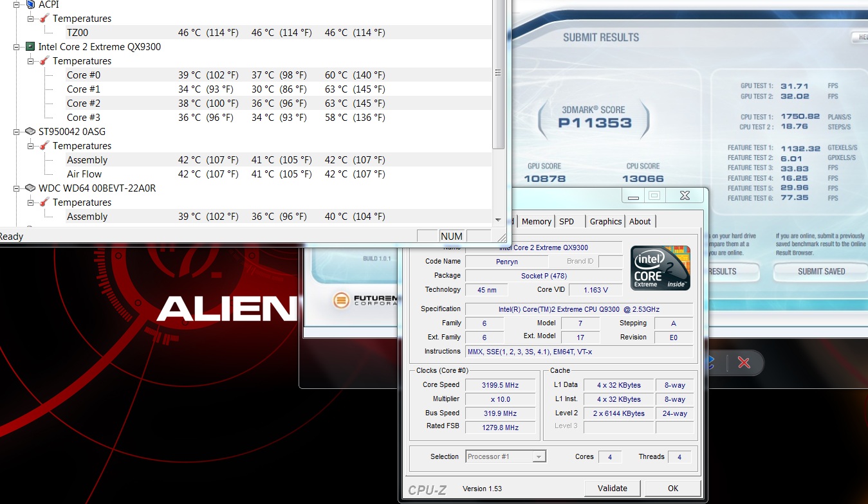Click the hardware monitor scrollbar thumb
Screen dimensions: 868x504
(x=498, y=73)
